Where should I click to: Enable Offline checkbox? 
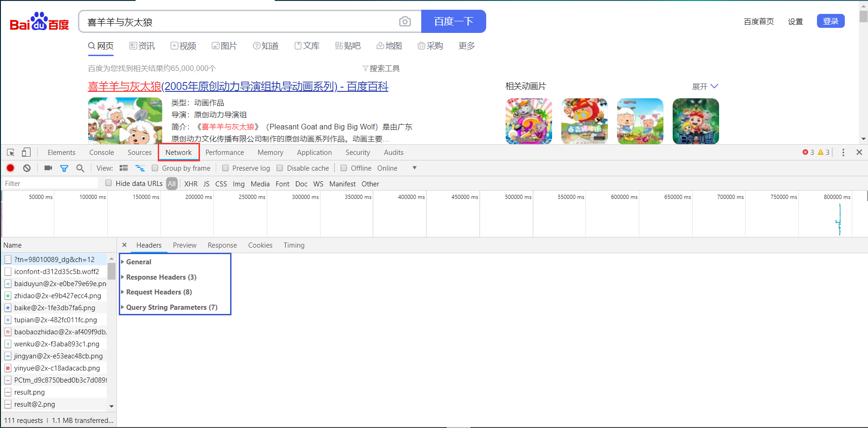344,168
